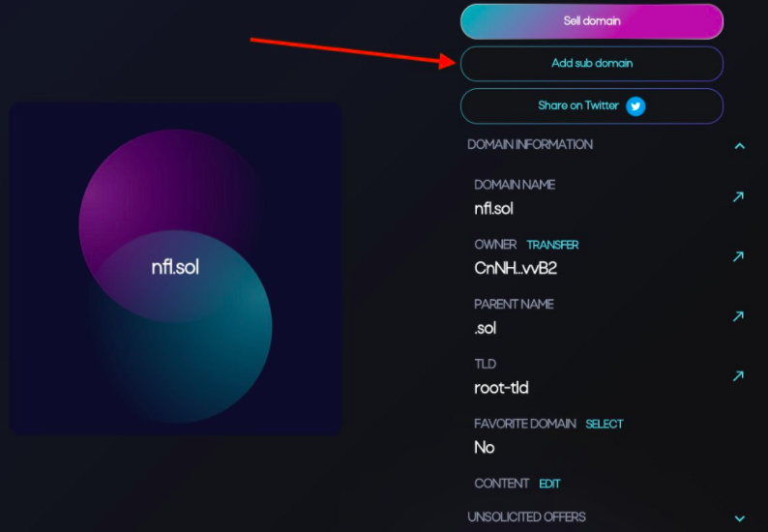Click the nfl.sol value under DOMAIN NAME
This screenshot has height=532, width=768.
point(493,209)
